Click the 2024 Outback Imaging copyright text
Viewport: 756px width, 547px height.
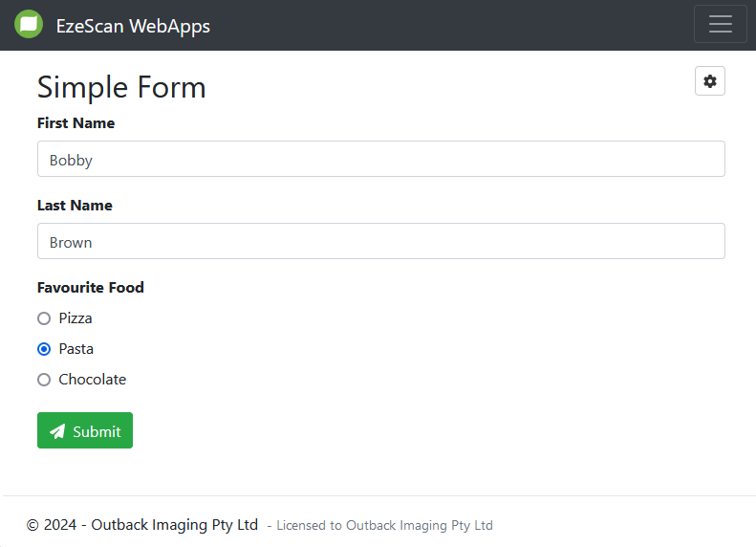pos(142,525)
